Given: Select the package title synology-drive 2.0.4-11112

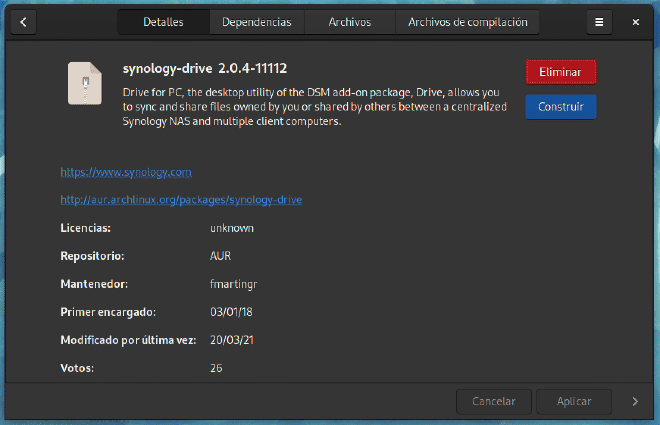Looking at the screenshot, I should (205, 68).
